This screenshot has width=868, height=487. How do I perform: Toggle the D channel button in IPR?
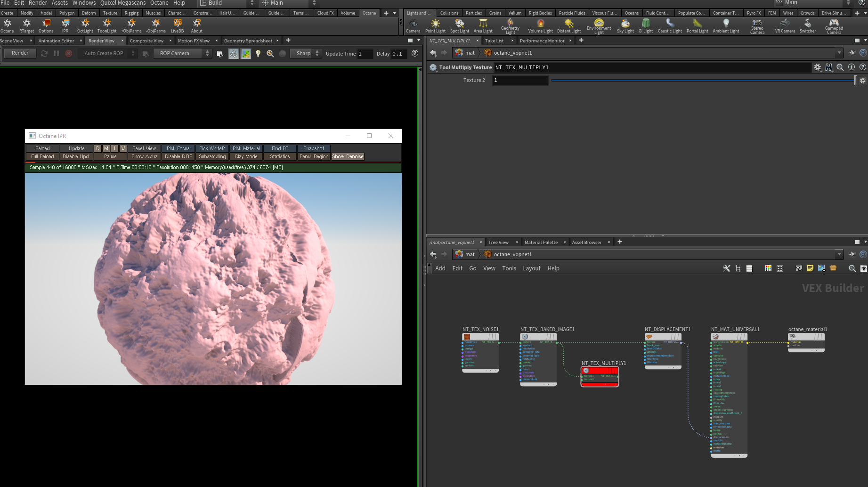[x=98, y=148]
